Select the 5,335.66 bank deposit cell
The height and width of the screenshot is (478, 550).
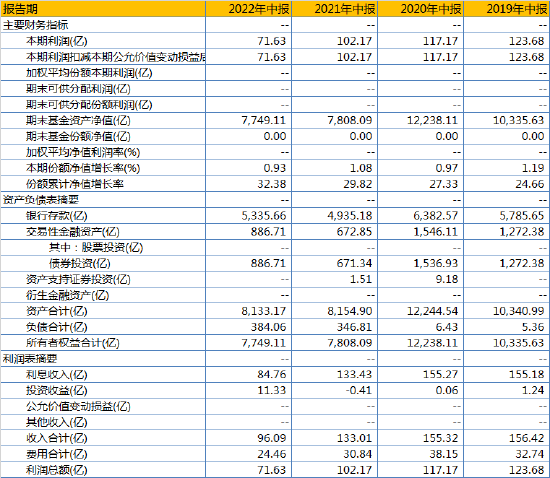click(x=249, y=216)
